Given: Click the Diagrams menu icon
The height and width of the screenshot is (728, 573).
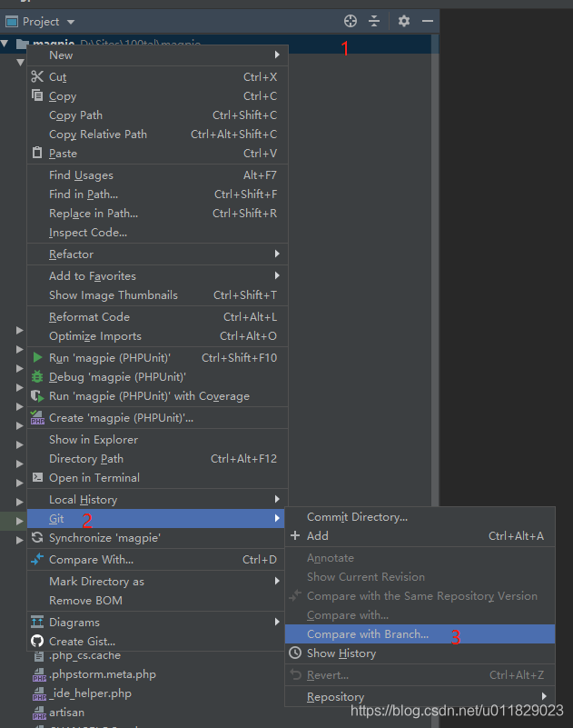Looking at the screenshot, I should tap(37, 622).
